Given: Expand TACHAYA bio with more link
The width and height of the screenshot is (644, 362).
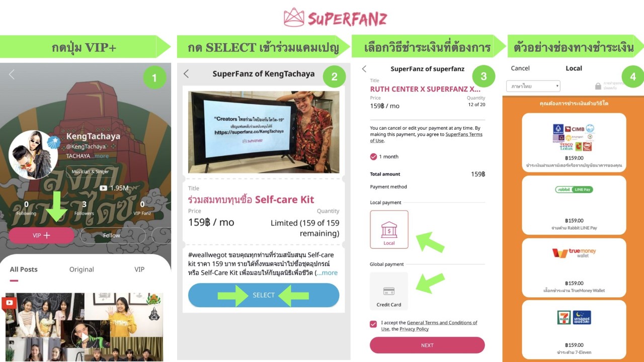Looking at the screenshot, I should (x=101, y=156).
